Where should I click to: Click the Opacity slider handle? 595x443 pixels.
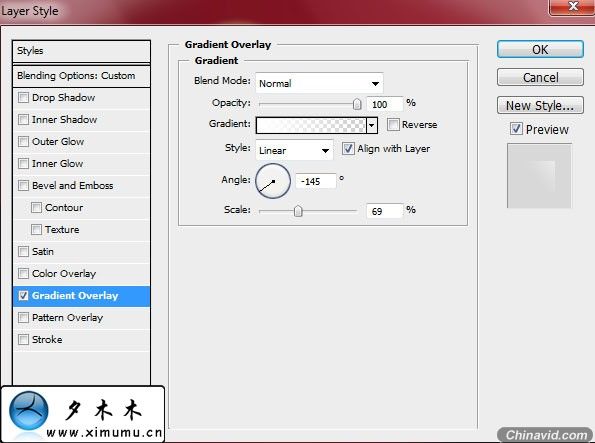[x=357, y=104]
